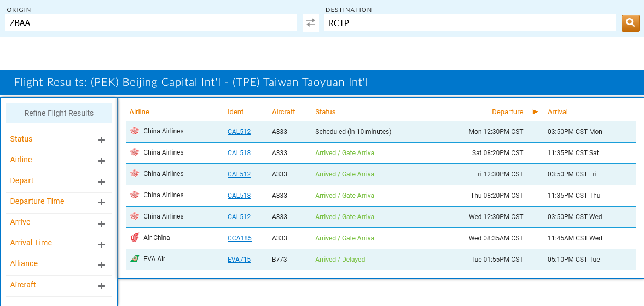Expand the Aircraft filter section
Screen dimensions: 644x306
[101, 286]
